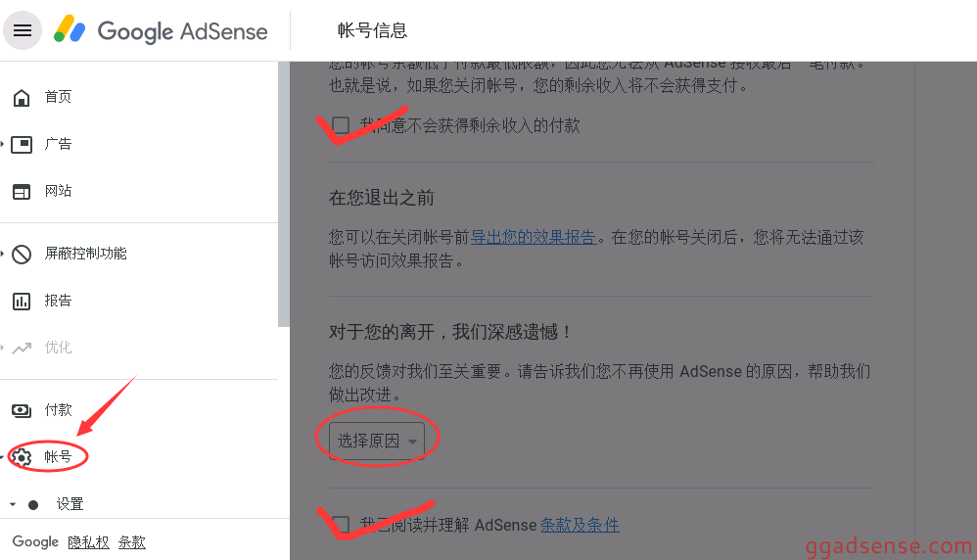This screenshot has height=560, width=977.
Task: Click the 帐号 gear icon
Action: [x=22, y=457]
